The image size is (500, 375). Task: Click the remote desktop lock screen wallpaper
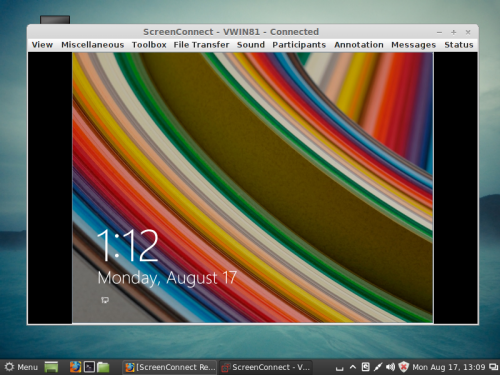(x=253, y=188)
